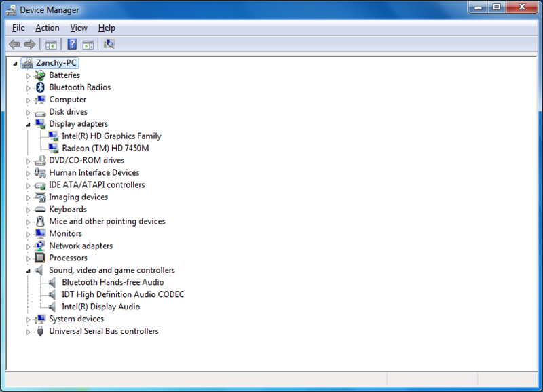The height and width of the screenshot is (392, 543).
Task: Open the Action menu
Action: click(47, 28)
